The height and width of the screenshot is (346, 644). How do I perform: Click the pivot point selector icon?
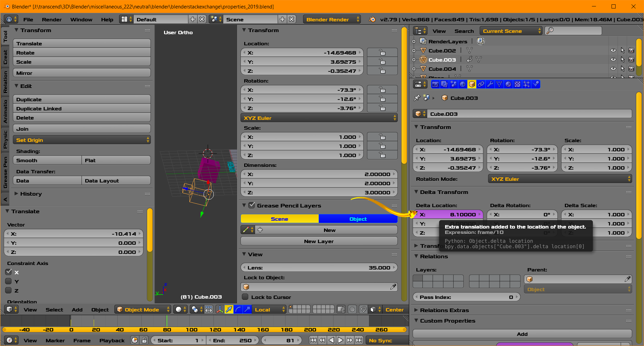coord(197,309)
